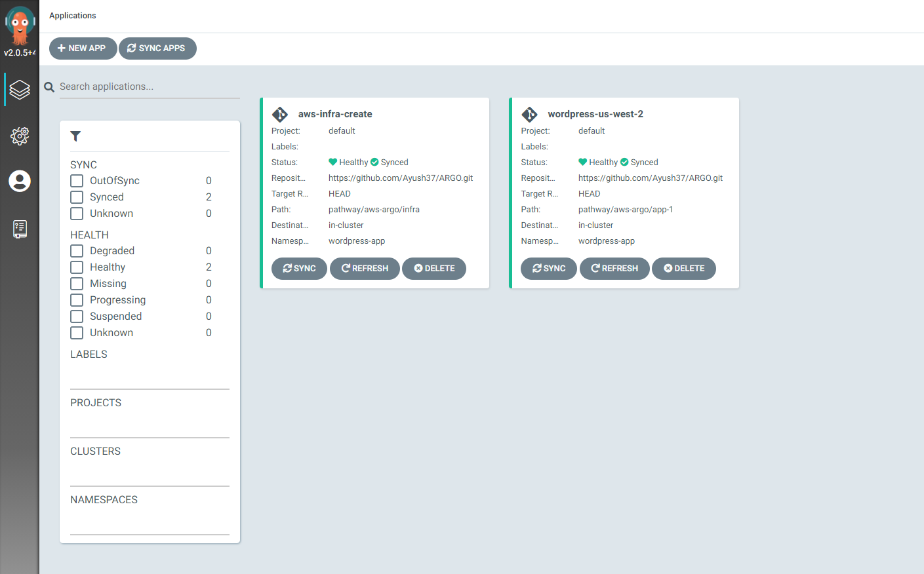This screenshot has height=574, width=924.
Task: Open the User Info sidebar icon
Action: click(20, 182)
